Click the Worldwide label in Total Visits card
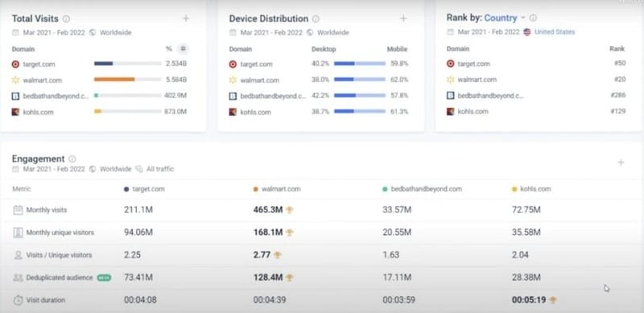 coord(115,32)
